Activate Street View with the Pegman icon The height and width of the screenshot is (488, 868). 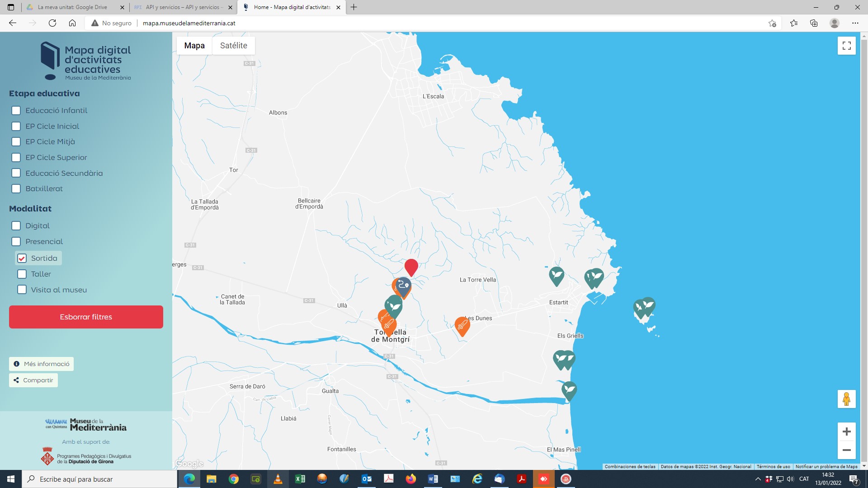click(846, 399)
